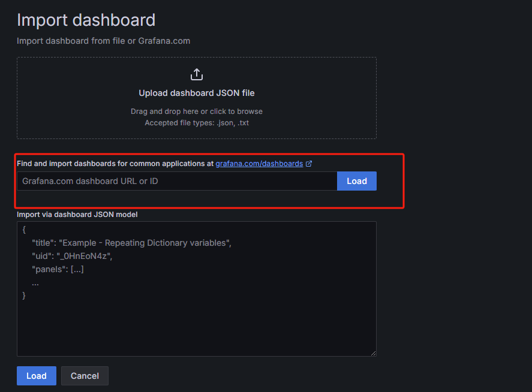
Task: Click the Load button beside the URL field
Action: pyautogui.click(x=357, y=181)
